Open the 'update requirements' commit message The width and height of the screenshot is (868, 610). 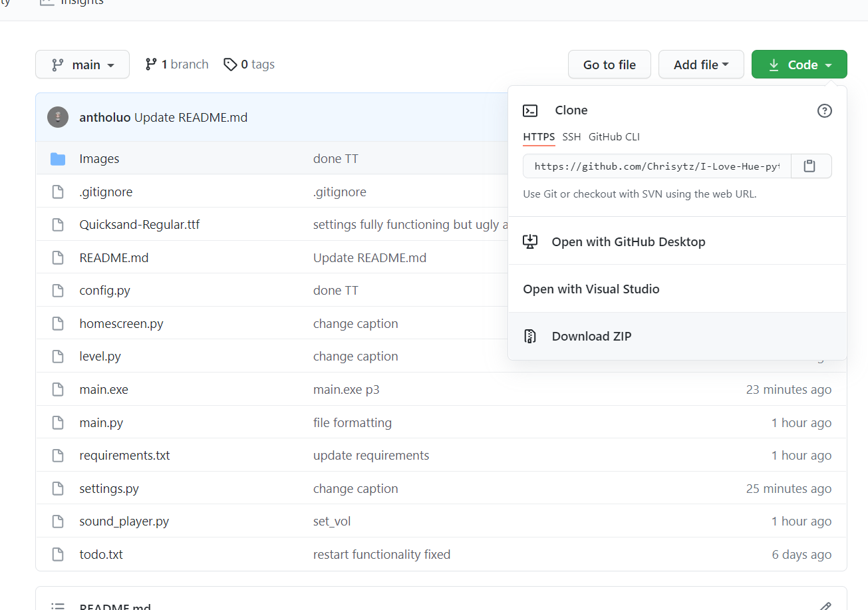(371, 455)
